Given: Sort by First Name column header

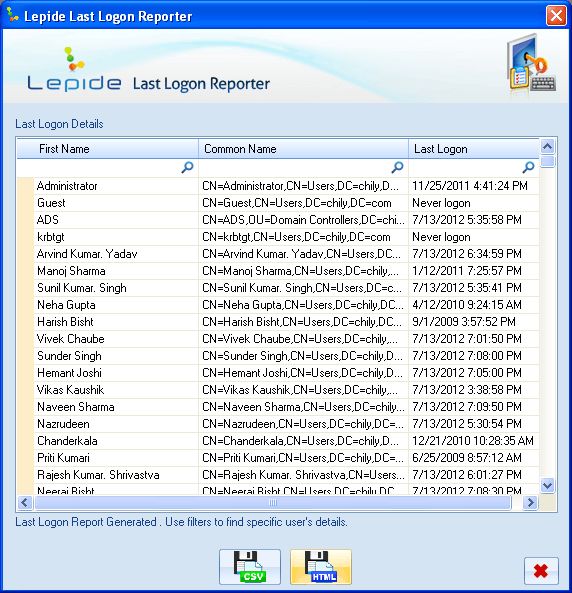Looking at the screenshot, I should (108, 149).
